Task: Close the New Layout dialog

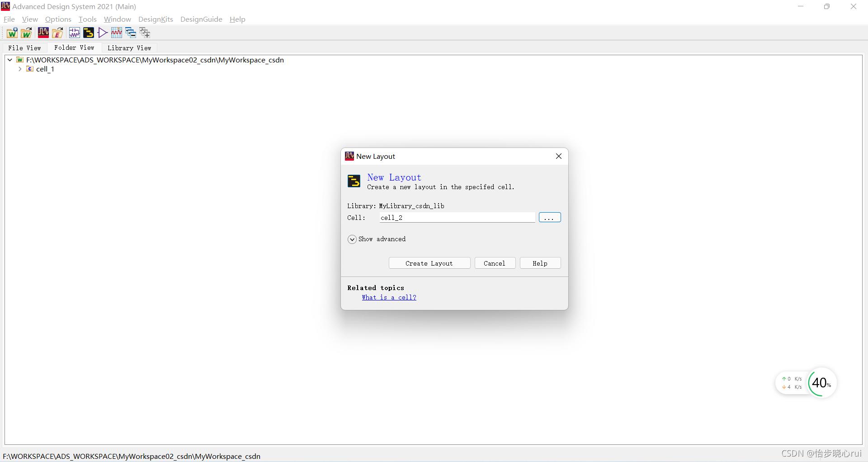Action: (559, 156)
